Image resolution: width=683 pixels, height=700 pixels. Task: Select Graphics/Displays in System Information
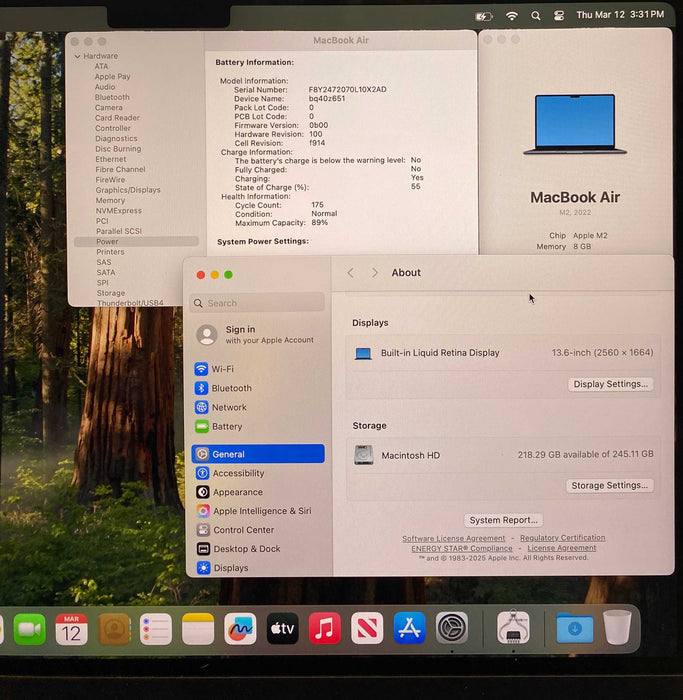128,190
